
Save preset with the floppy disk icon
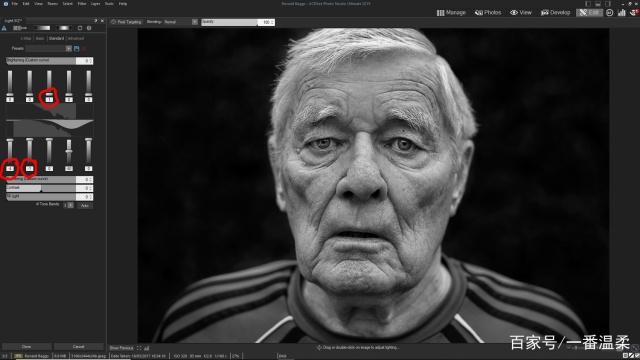pyautogui.click(x=77, y=49)
